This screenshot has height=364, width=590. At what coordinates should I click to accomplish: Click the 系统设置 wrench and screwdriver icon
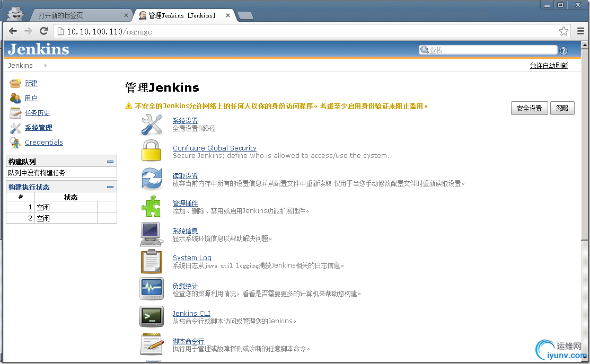coord(152,125)
